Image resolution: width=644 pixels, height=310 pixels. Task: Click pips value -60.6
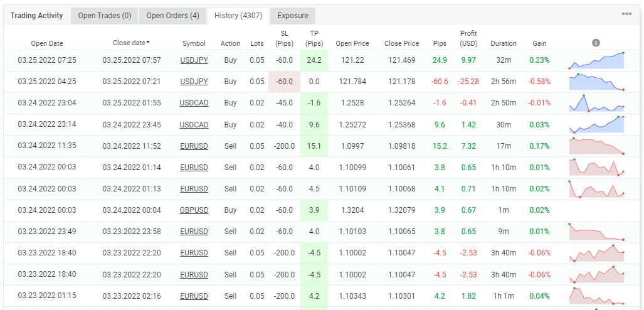[440, 82]
